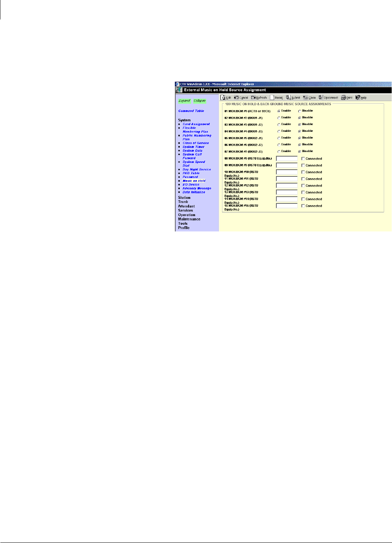Open the System Timer link

coord(194,147)
